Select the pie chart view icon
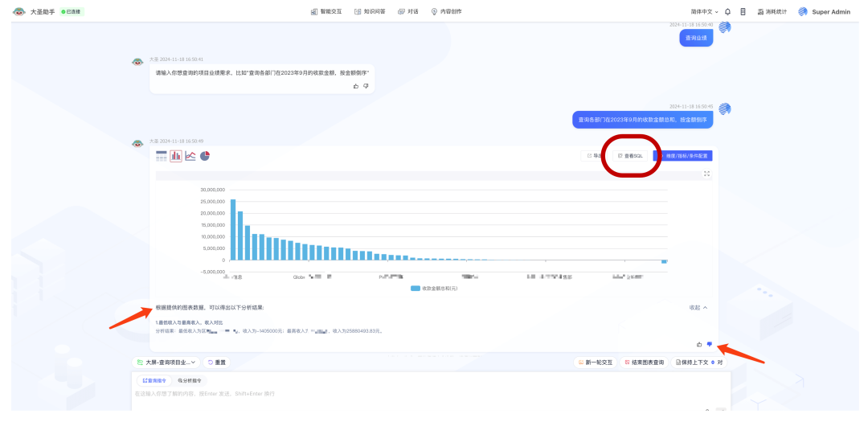Image resolution: width=868 pixels, height=422 pixels. point(205,156)
